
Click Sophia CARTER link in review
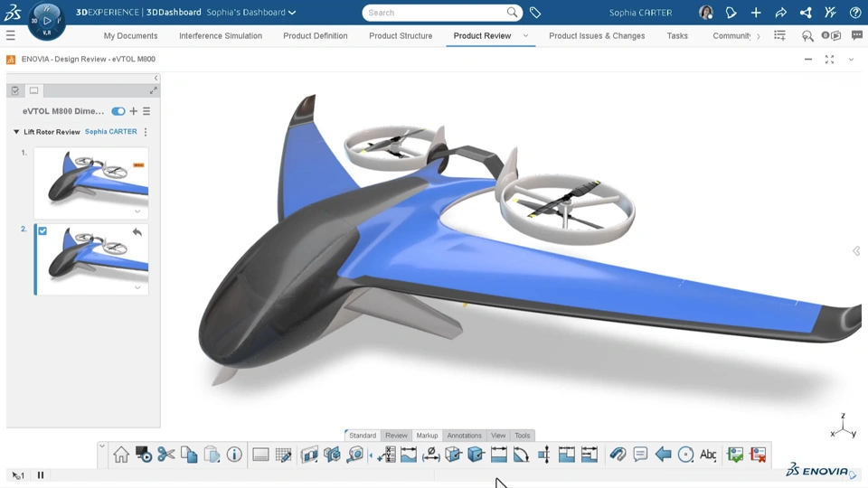pos(110,132)
